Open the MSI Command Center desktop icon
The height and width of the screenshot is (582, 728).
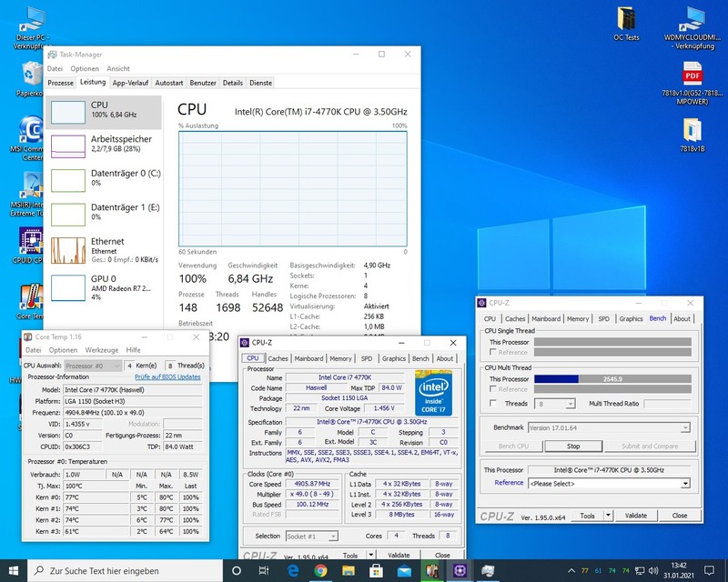(29, 138)
